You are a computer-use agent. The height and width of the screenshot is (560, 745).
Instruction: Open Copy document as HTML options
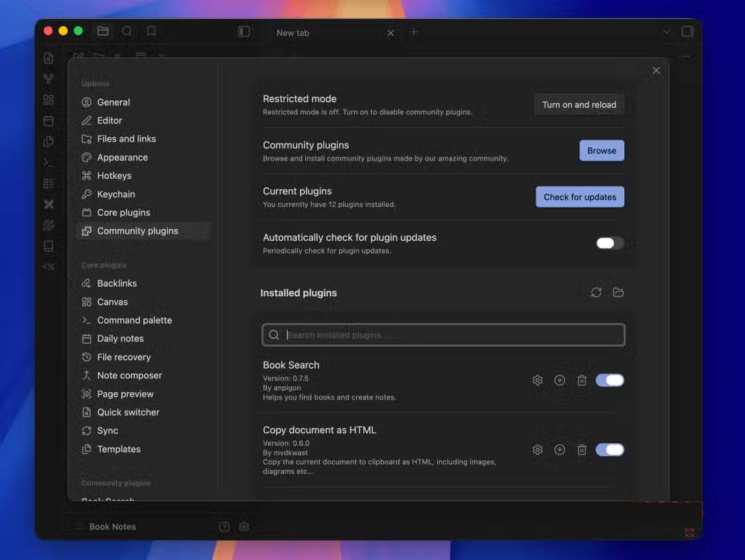(537, 450)
